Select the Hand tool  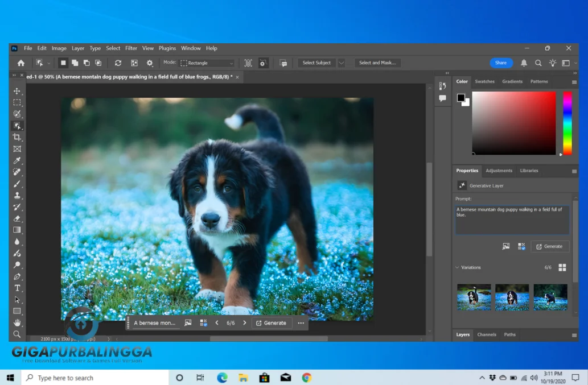pyautogui.click(x=17, y=322)
